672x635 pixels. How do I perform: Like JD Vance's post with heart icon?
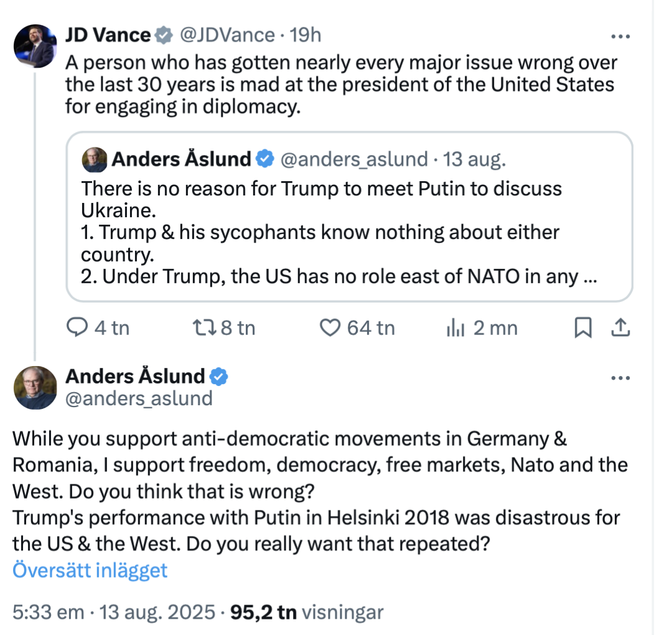[357, 328]
